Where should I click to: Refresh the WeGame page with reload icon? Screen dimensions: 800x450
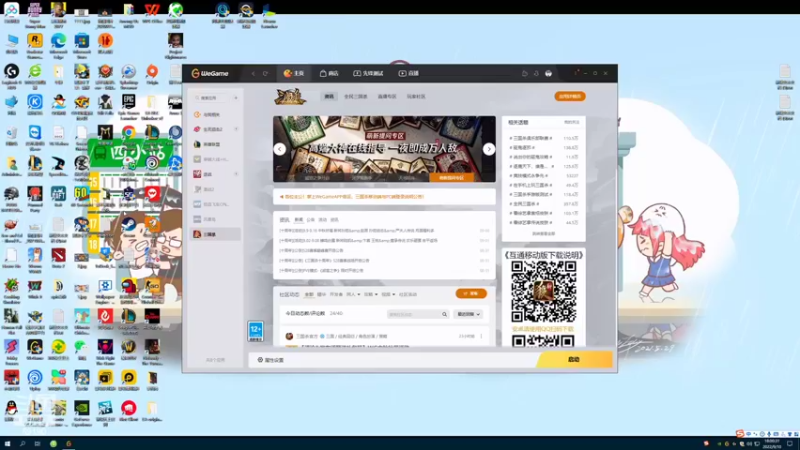click(x=265, y=73)
